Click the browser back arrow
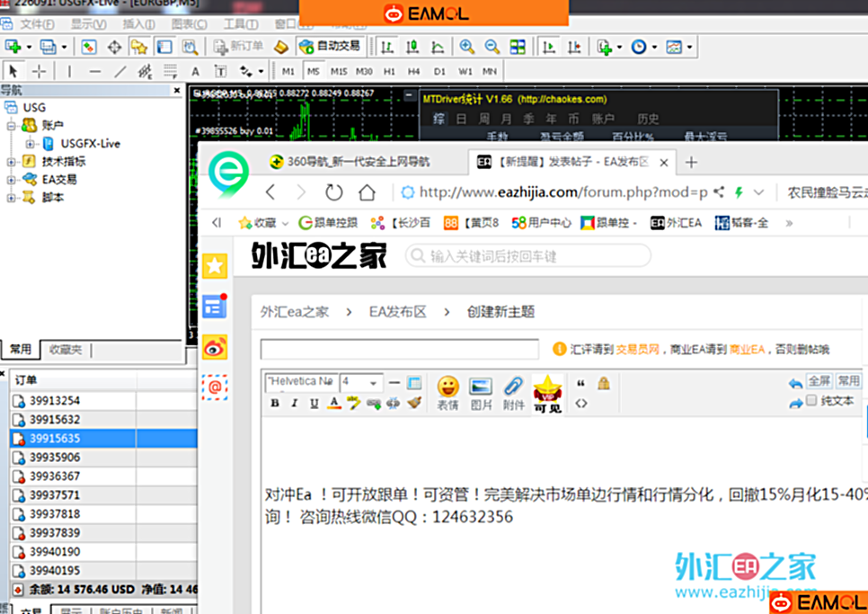 tap(270, 192)
